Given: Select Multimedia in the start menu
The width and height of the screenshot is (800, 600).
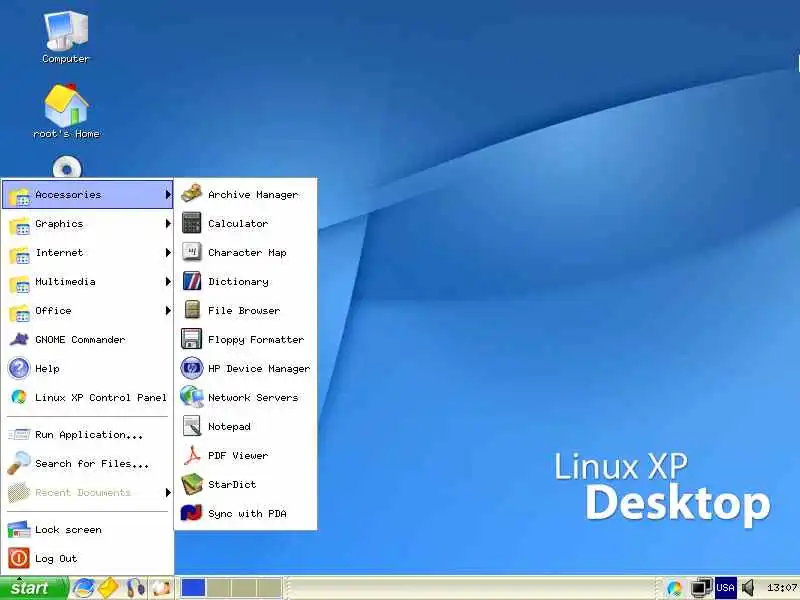Looking at the screenshot, I should pyautogui.click(x=88, y=282).
